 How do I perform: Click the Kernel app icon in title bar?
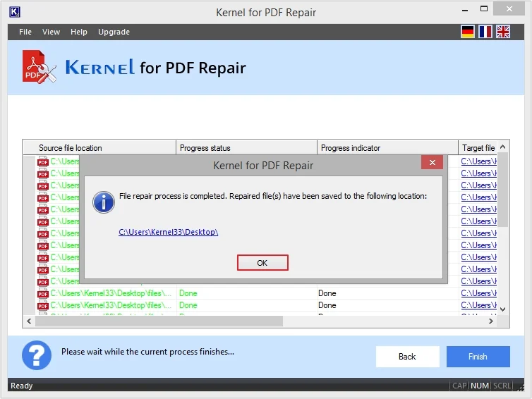click(x=15, y=12)
